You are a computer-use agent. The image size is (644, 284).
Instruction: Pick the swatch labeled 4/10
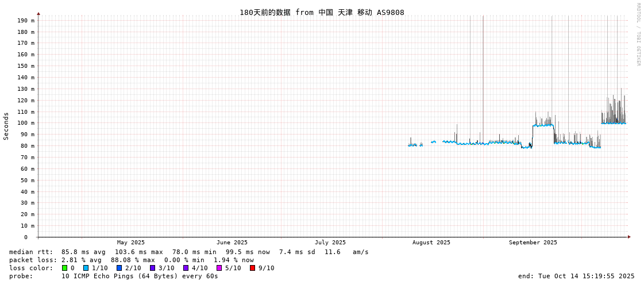coord(186,268)
